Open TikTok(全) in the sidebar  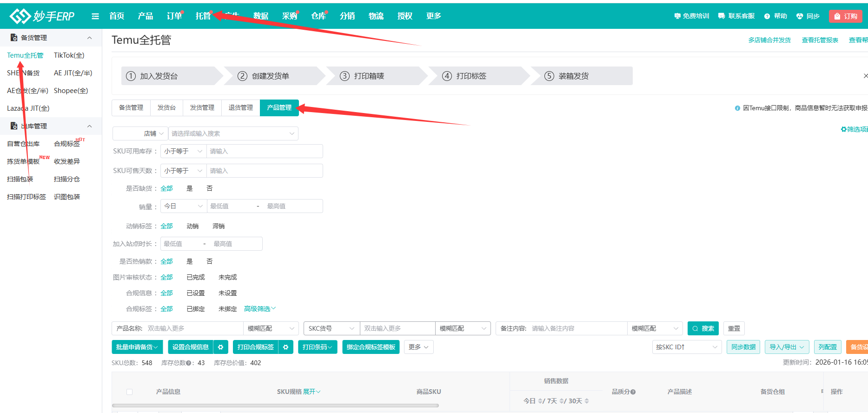click(x=69, y=55)
